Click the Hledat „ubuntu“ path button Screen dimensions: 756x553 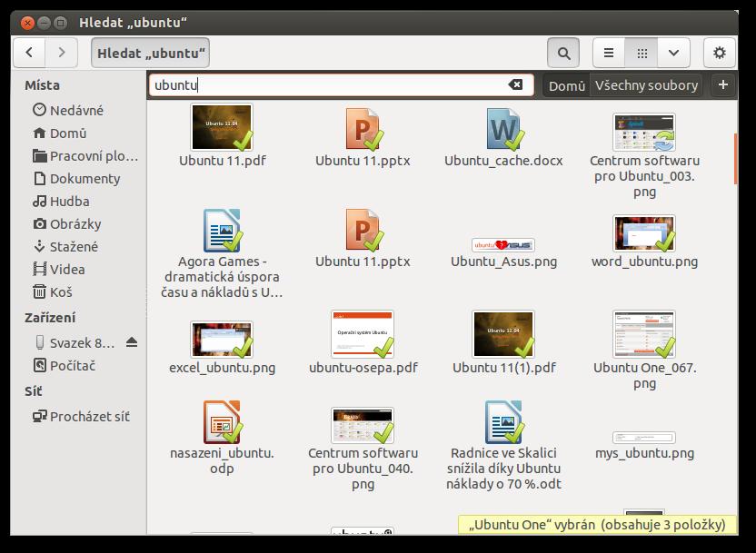tap(151, 53)
